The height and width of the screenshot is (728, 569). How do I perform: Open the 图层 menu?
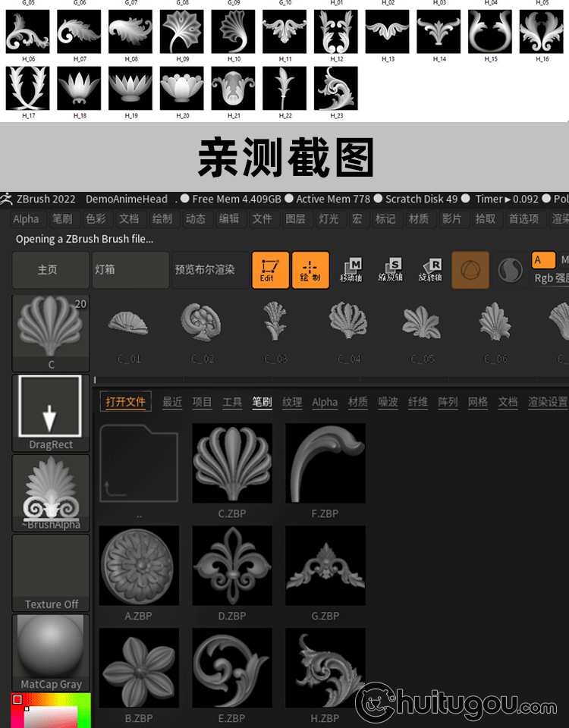(x=295, y=218)
